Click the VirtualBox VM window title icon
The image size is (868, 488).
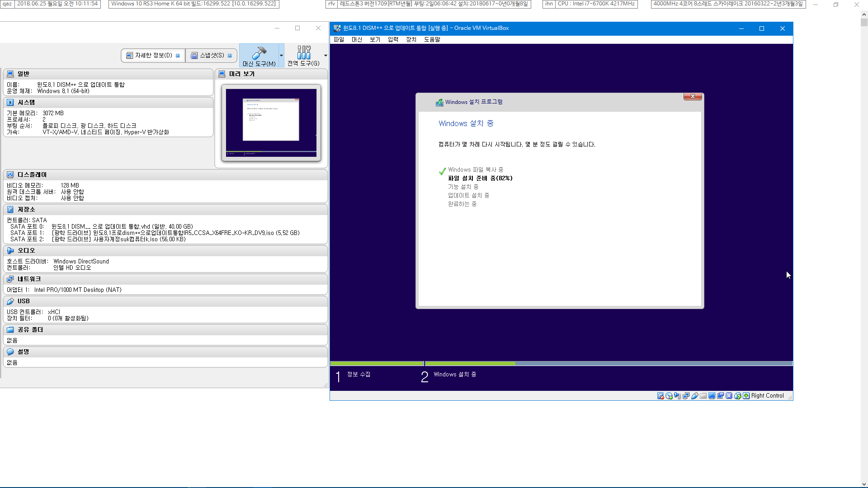tap(337, 28)
